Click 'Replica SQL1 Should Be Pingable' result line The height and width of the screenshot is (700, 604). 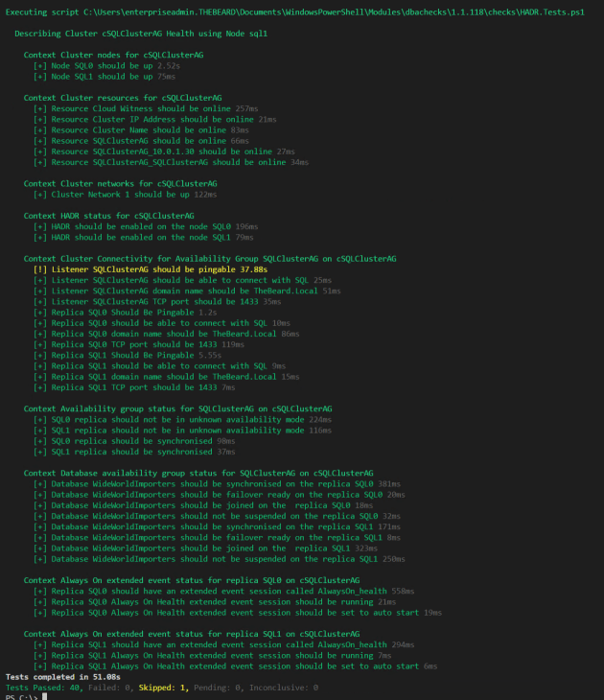coord(122,356)
